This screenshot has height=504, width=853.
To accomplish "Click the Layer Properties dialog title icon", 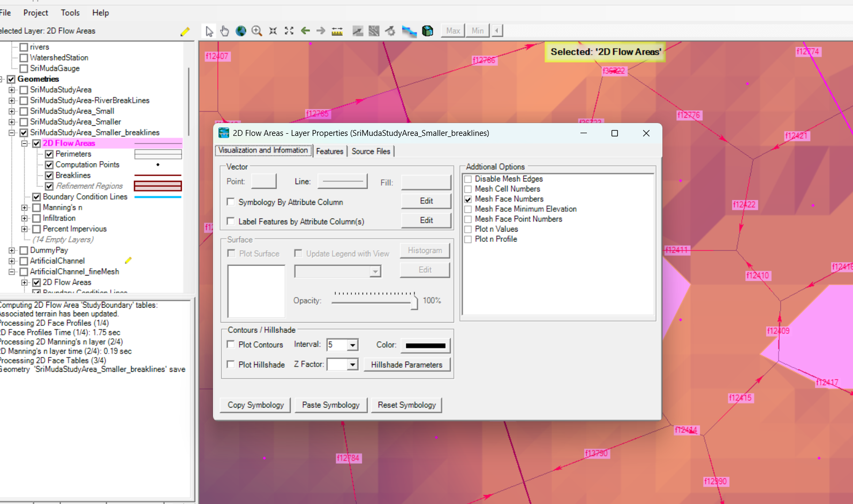I will pyautogui.click(x=224, y=133).
